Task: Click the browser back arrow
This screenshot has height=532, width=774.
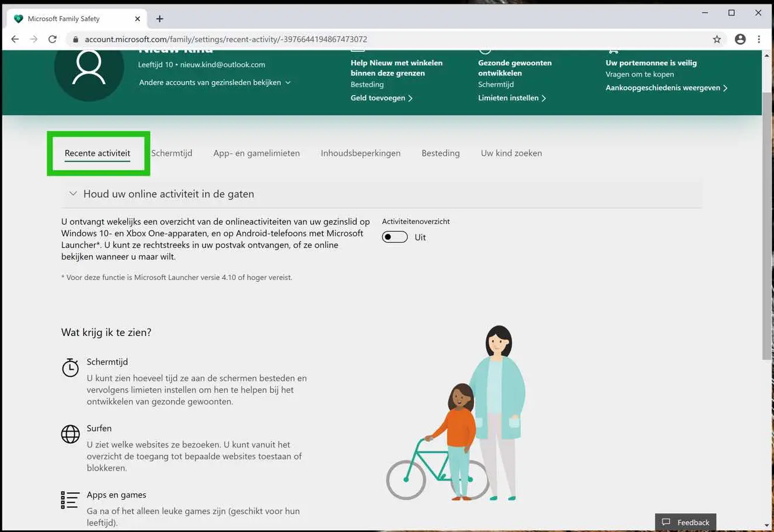Action: tap(15, 39)
